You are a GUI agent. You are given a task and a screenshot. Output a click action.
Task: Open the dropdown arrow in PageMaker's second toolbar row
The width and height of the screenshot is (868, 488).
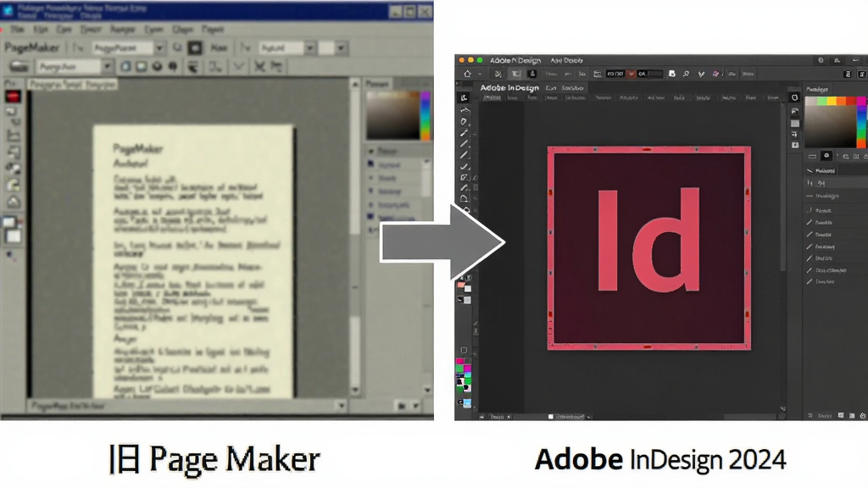tap(107, 67)
